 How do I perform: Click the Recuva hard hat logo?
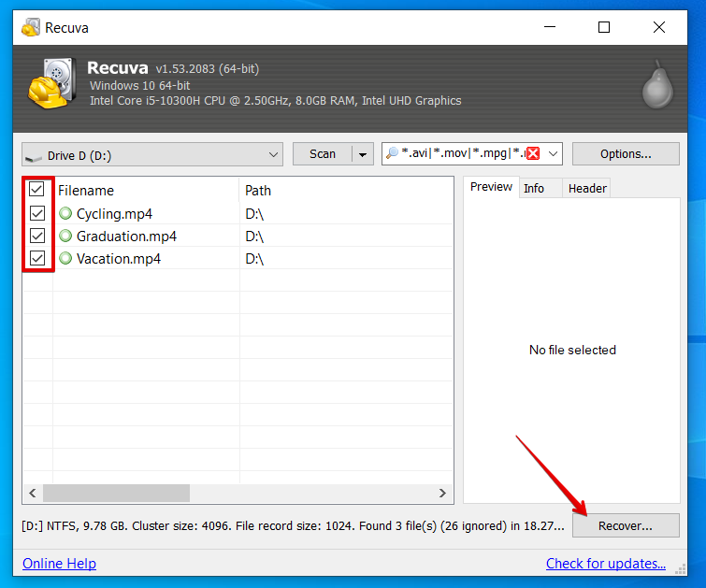(50, 83)
